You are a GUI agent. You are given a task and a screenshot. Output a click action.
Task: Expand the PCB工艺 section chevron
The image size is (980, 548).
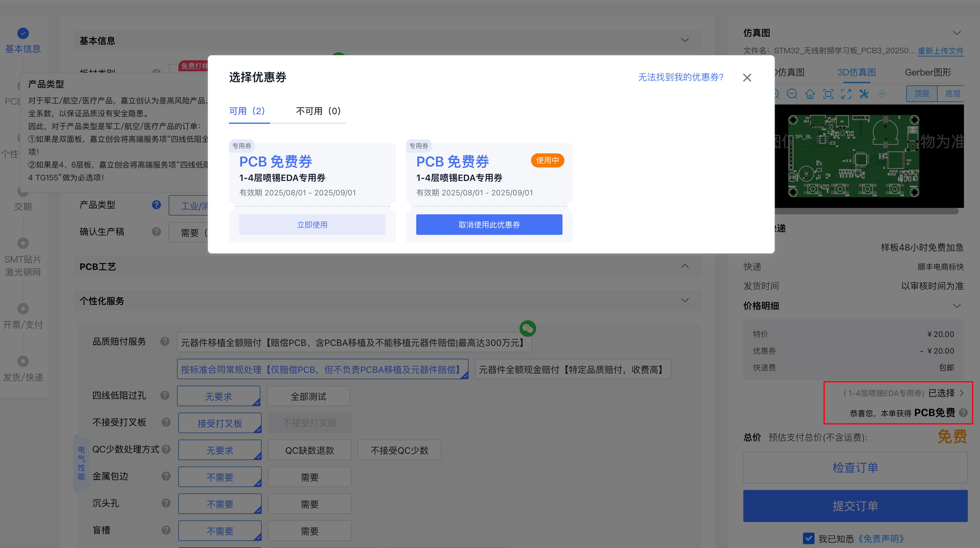(x=685, y=266)
